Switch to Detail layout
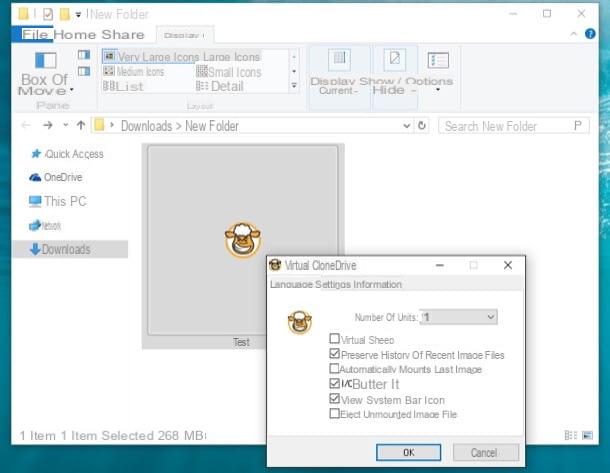The image size is (610, 473). 220,86
